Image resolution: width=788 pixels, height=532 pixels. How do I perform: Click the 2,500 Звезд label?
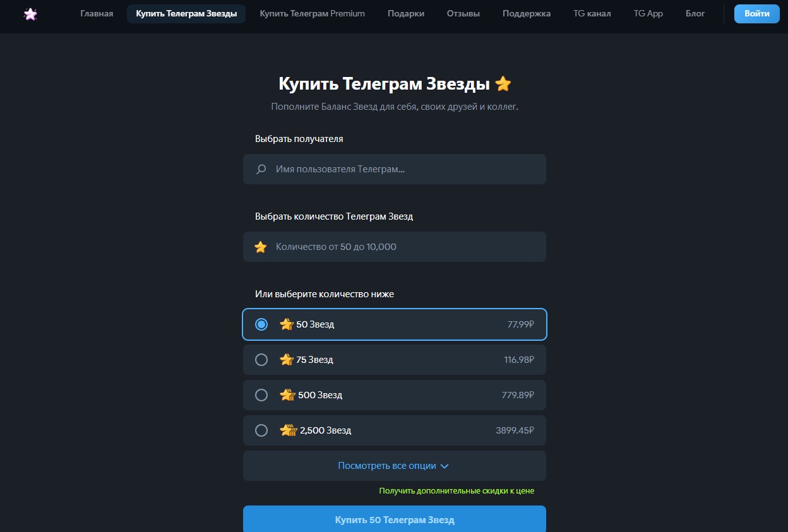pos(326,430)
